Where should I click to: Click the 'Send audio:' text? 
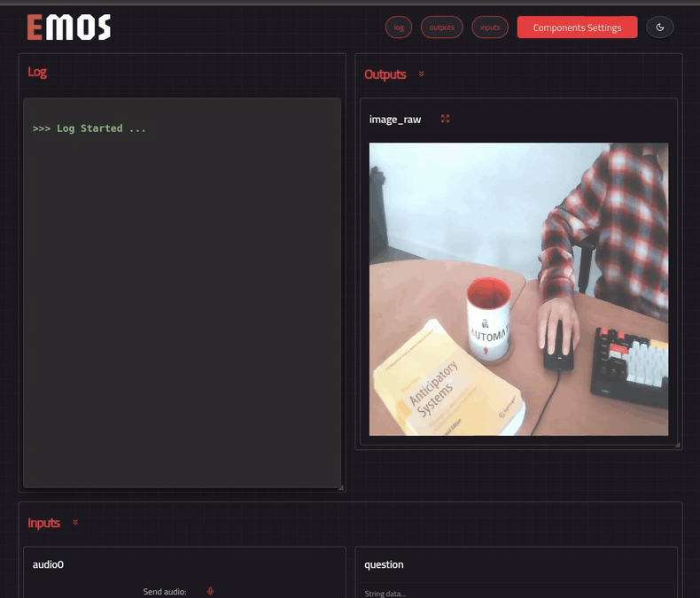pyautogui.click(x=165, y=592)
